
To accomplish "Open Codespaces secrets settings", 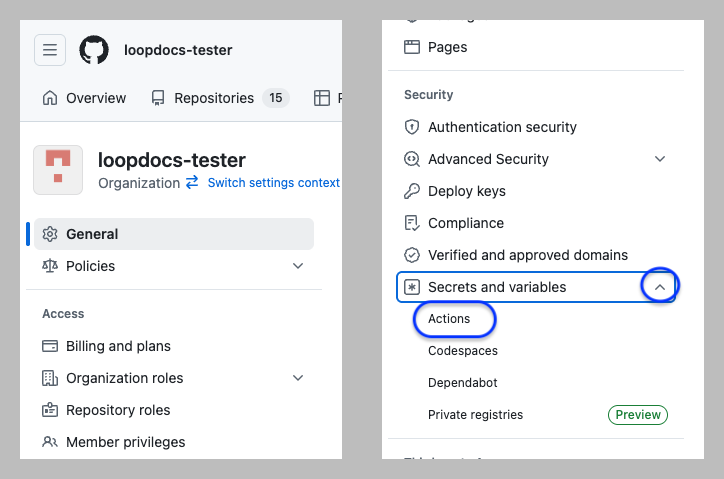I will tap(462, 351).
